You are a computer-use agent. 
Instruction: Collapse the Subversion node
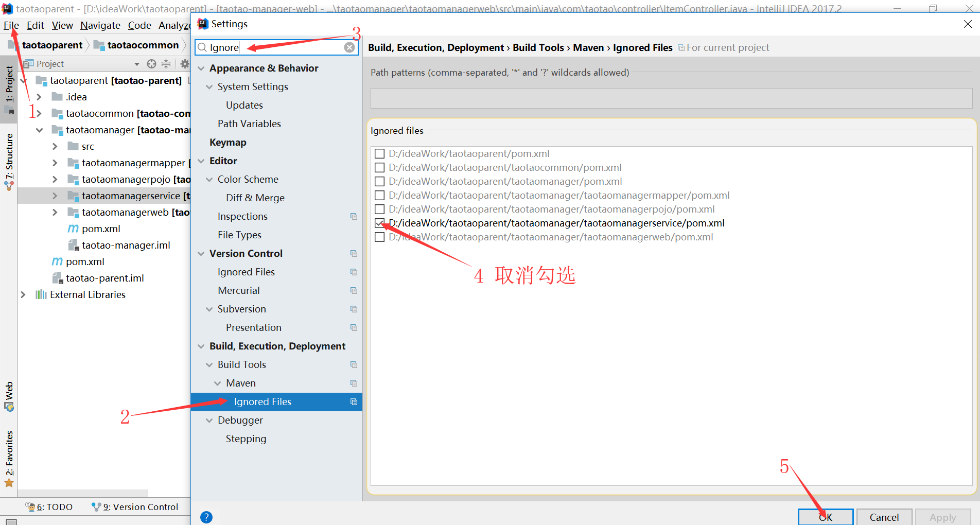pyautogui.click(x=209, y=309)
